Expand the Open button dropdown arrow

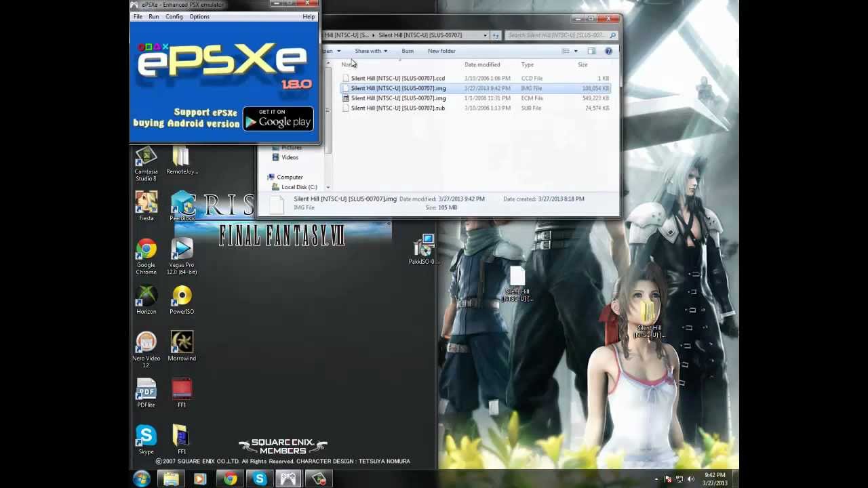click(338, 51)
